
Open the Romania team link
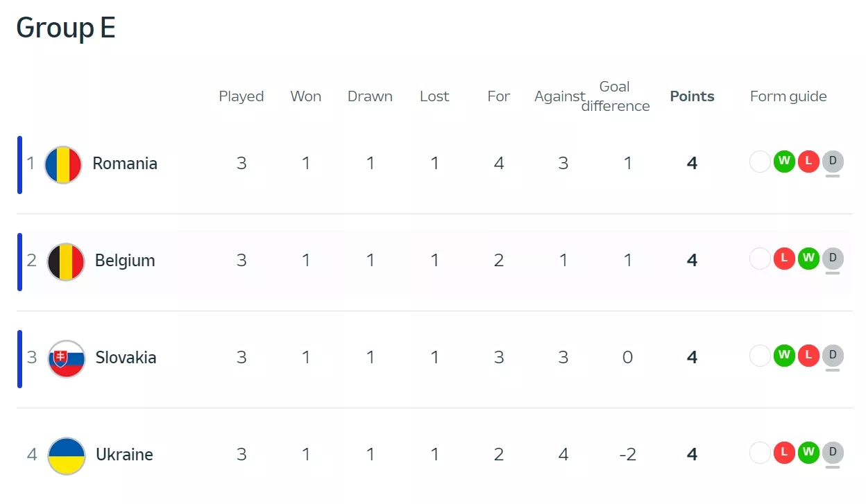pos(125,164)
